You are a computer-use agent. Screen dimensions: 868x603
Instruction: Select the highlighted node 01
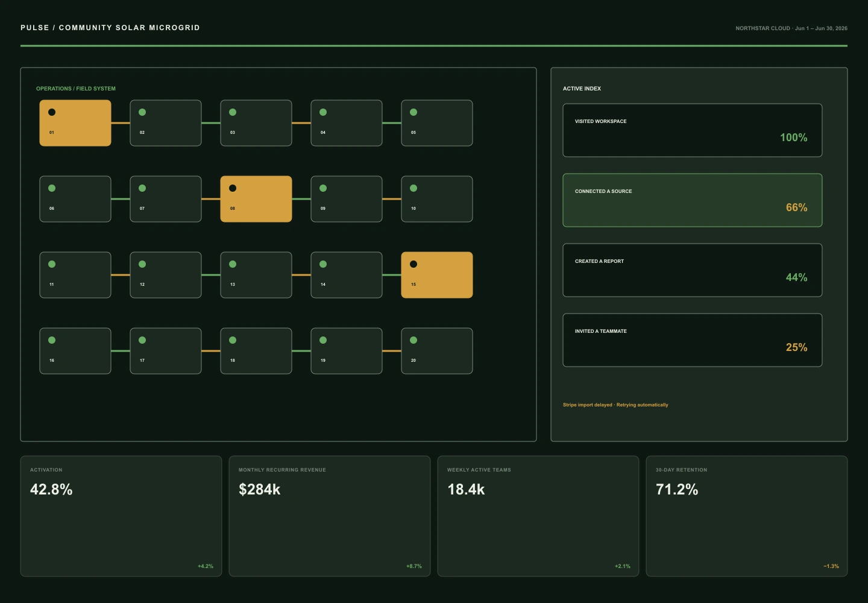click(x=75, y=123)
